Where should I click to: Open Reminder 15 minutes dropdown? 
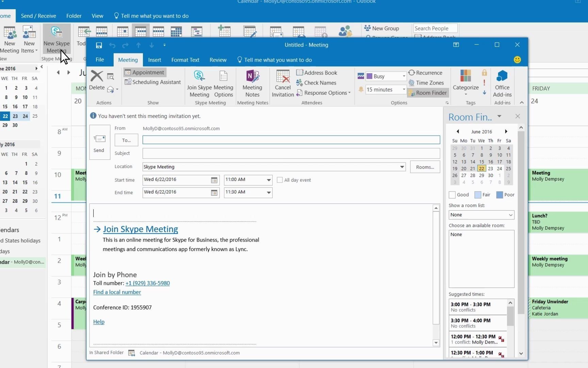click(x=404, y=89)
